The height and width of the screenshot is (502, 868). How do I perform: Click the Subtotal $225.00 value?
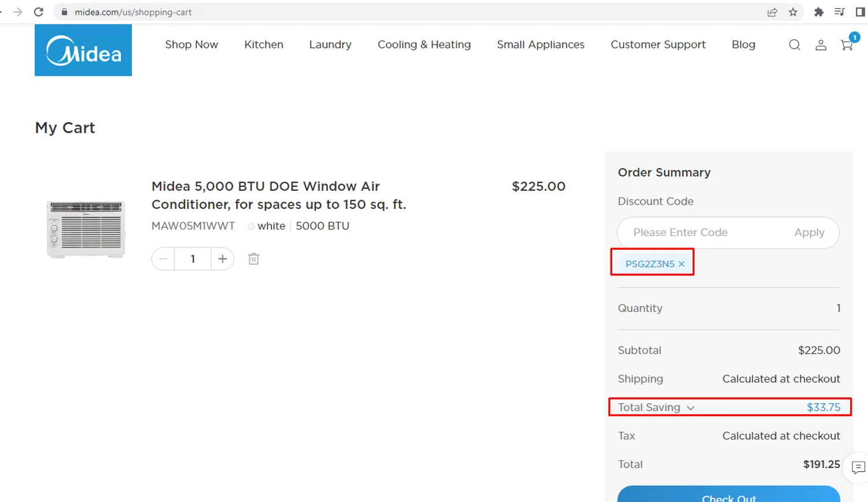(x=819, y=350)
